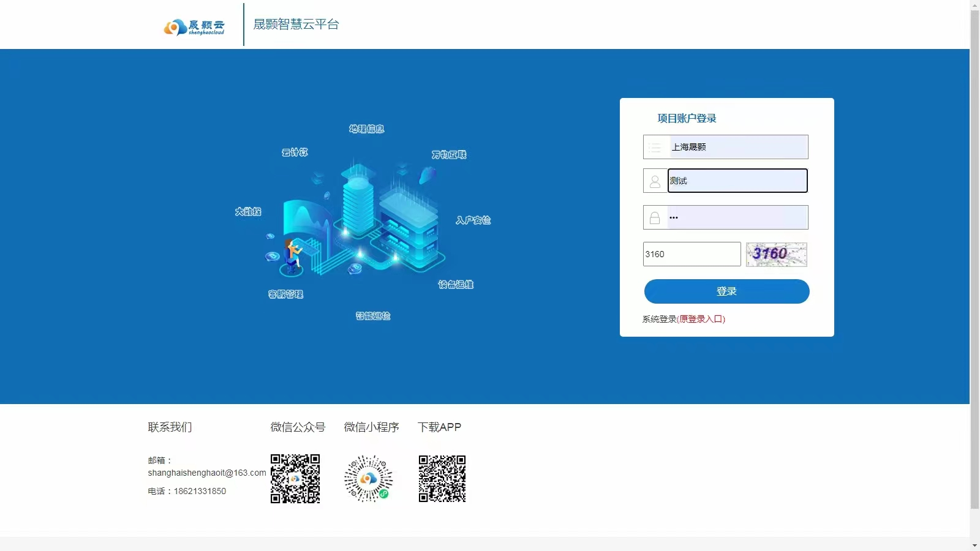The width and height of the screenshot is (980, 551).
Task: Click the 下载APP QR code
Action: [x=442, y=479]
